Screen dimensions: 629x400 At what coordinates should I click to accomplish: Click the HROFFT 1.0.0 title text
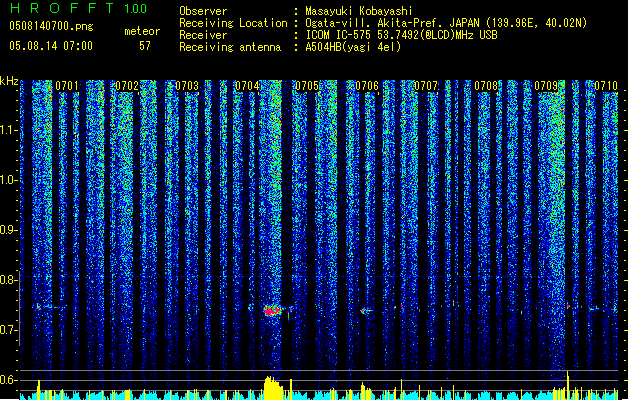(79, 8)
